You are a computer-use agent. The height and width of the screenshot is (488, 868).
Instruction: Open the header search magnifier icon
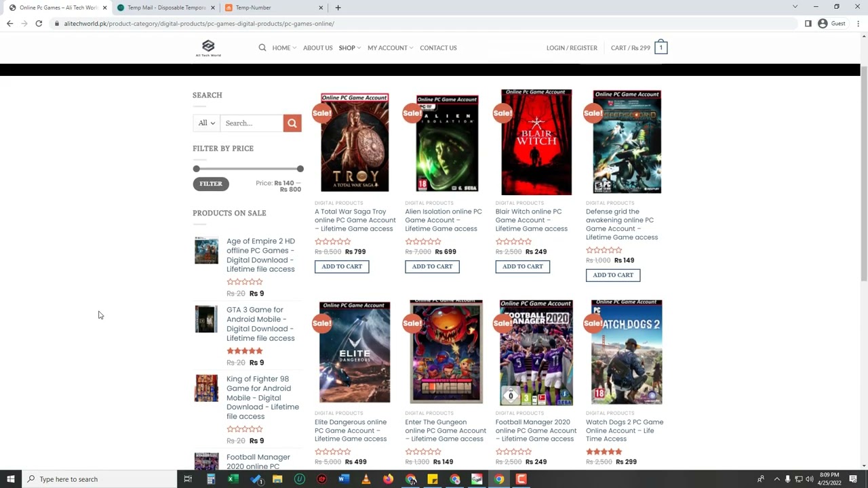[262, 47]
